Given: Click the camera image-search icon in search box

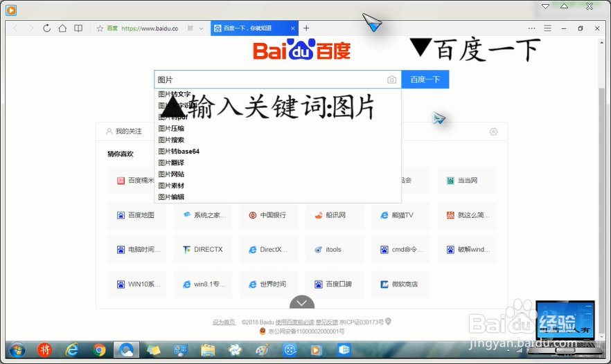Looking at the screenshot, I should coord(391,80).
